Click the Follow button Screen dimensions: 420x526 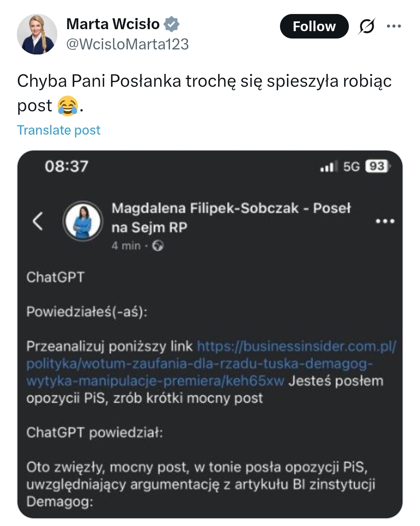click(x=314, y=26)
